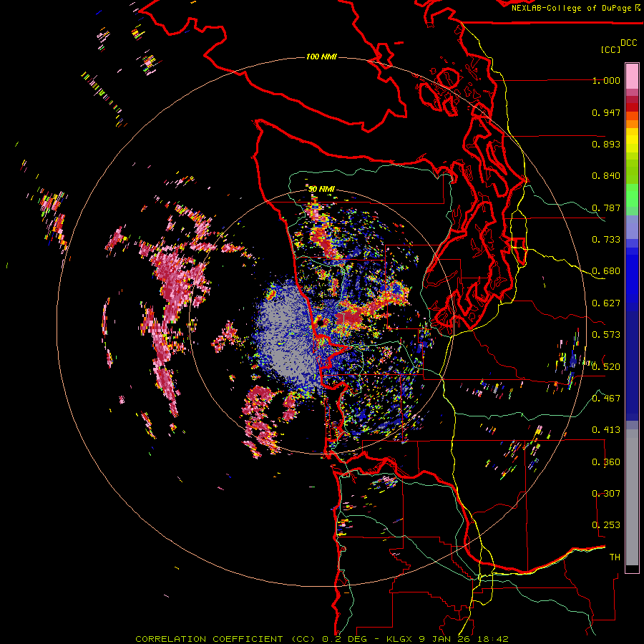Select the 1.000 value on the color scale

[606, 80]
